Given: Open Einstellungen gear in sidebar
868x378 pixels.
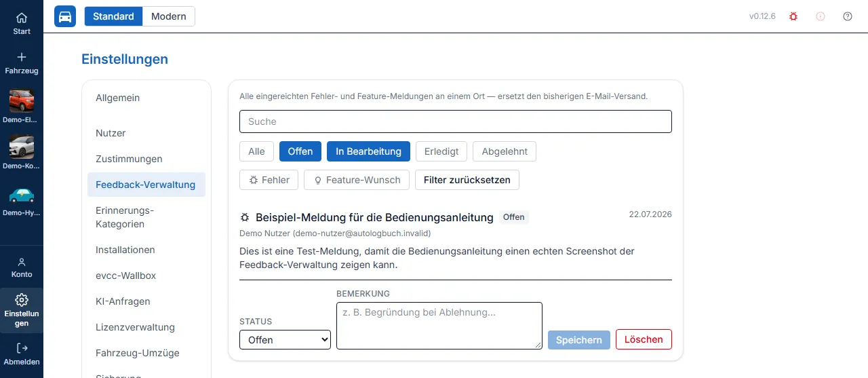Looking at the screenshot, I should tap(22, 310).
